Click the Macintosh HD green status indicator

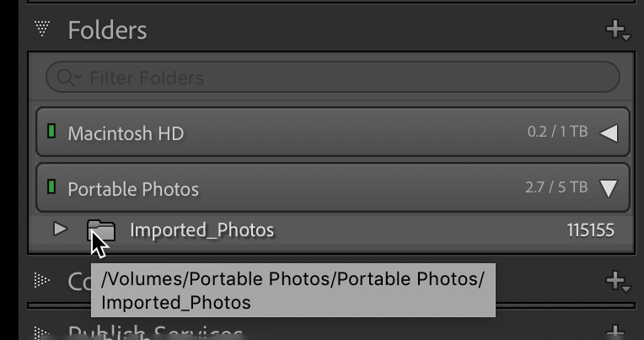click(x=51, y=132)
